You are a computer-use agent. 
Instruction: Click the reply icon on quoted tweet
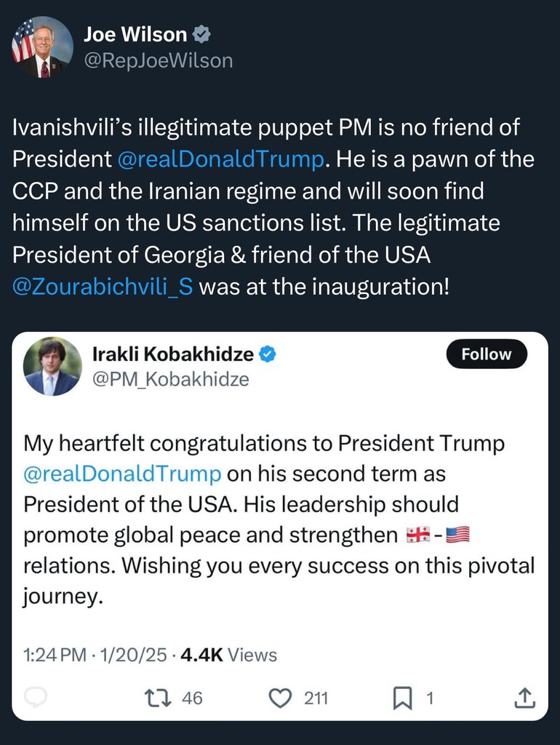point(36,698)
